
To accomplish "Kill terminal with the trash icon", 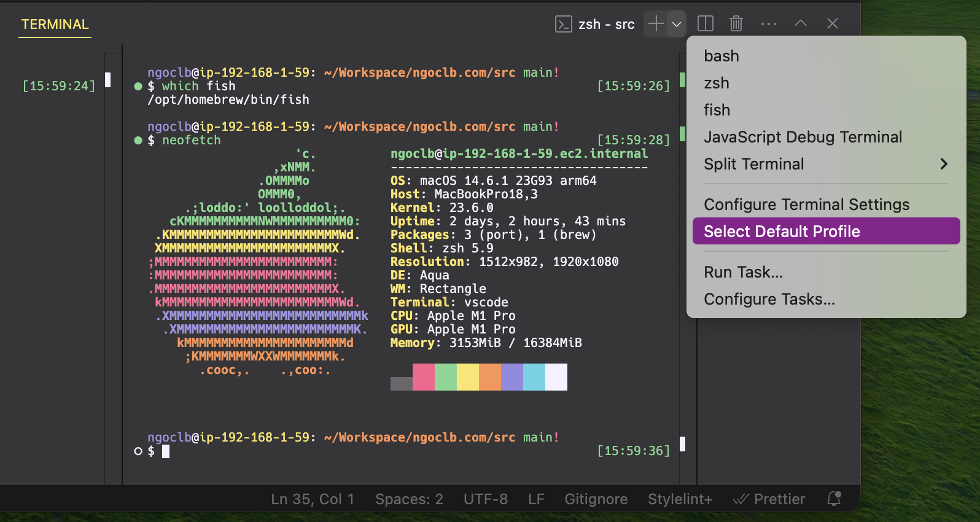I will tap(736, 24).
